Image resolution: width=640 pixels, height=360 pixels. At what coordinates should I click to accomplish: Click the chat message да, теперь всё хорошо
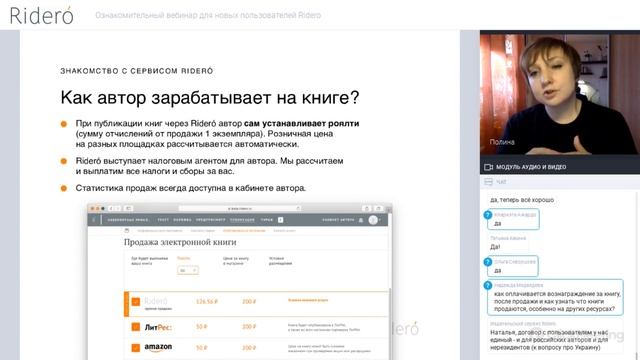(522, 200)
